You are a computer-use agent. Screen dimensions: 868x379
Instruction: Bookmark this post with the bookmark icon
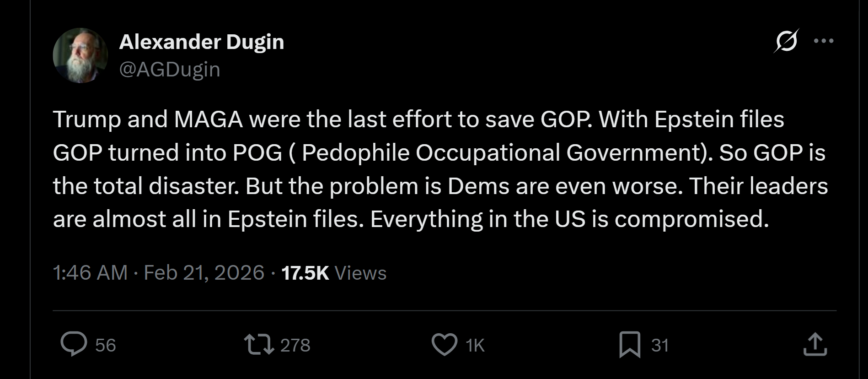pos(629,345)
